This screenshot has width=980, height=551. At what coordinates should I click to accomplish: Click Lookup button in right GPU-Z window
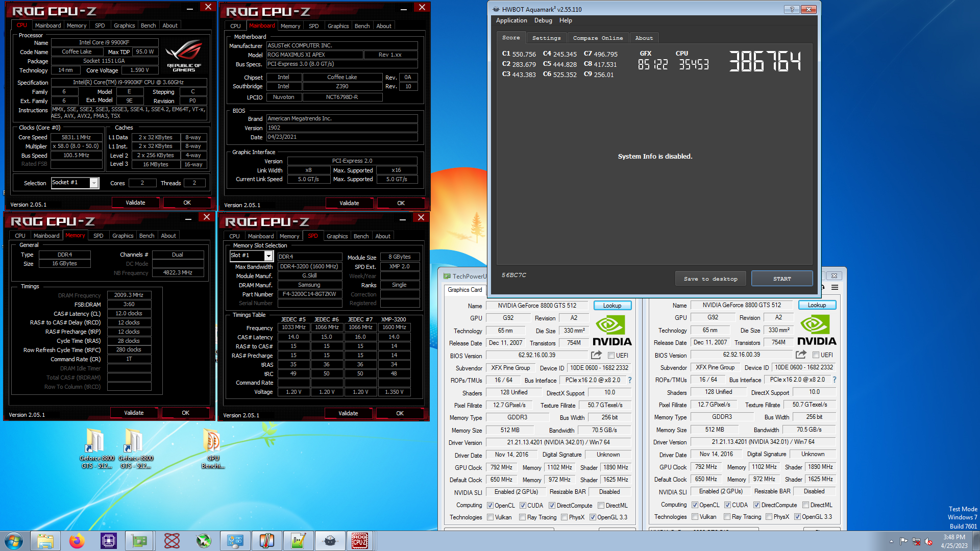[817, 305]
